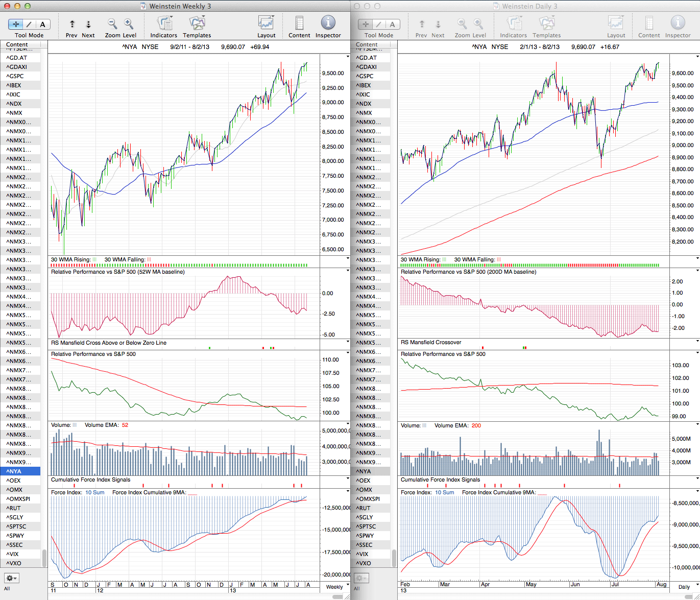The height and width of the screenshot is (600, 700).
Task: Click the zoom in magnifier in Weekly toolbar
Action: (x=129, y=24)
